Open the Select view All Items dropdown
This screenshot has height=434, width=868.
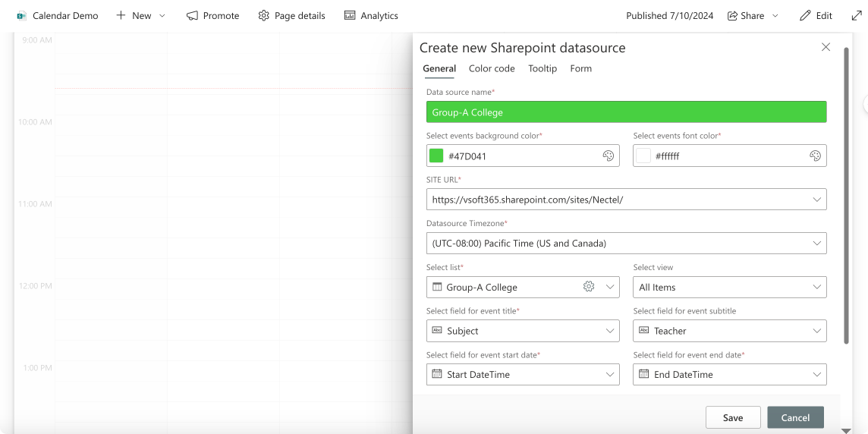730,287
